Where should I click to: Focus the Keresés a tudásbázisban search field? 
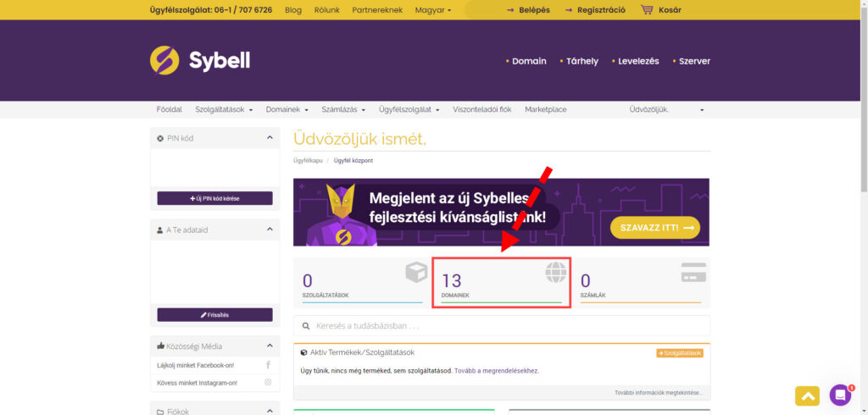point(502,326)
